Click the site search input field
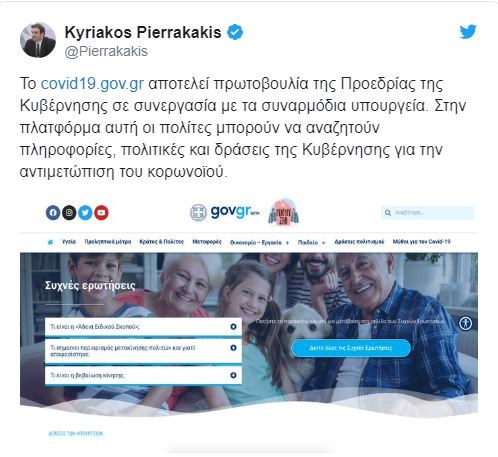498x457 pixels. pos(427,213)
